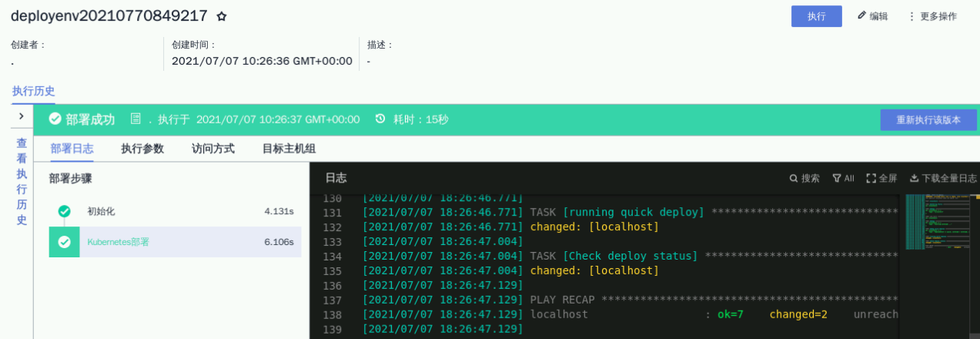Switch to the 执行历史 tab
The width and height of the screenshot is (980, 339).
tap(34, 91)
